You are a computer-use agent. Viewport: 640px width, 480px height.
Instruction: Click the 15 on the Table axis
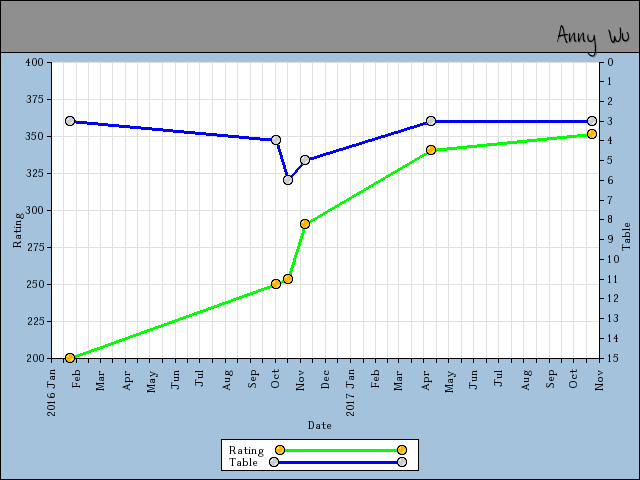pyautogui.click(x=613, y=358)
